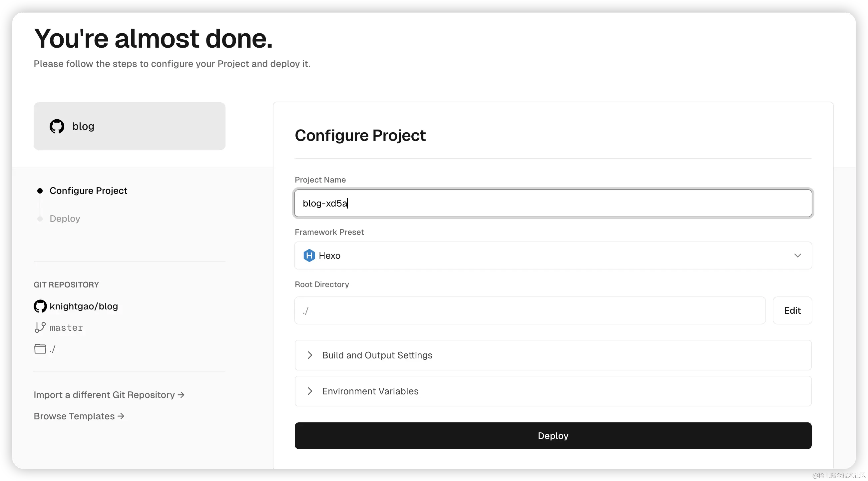
Task: Click the folder icon under Git Repository
Action: (40, 348)
